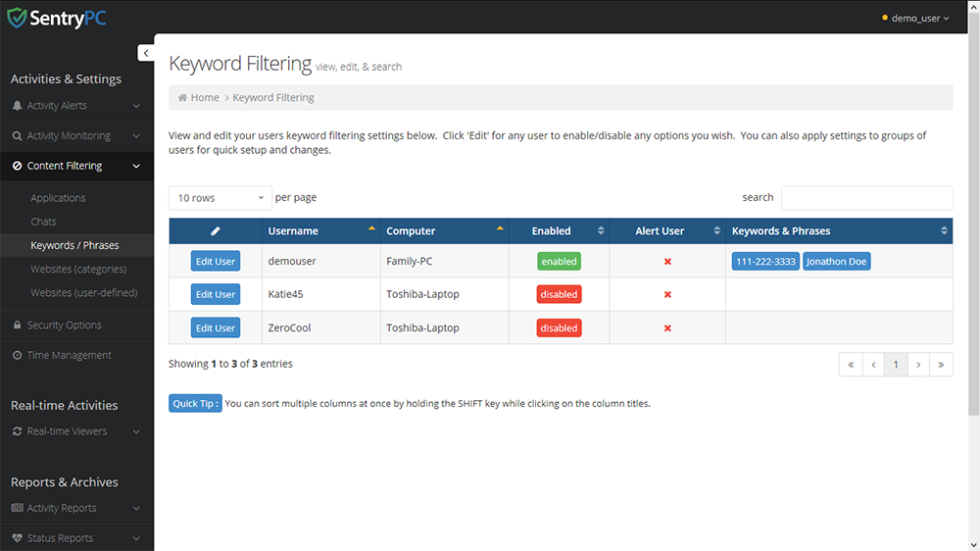Toggle the enabled badge for demouser
980x551 pixels.
pos(559,262)
